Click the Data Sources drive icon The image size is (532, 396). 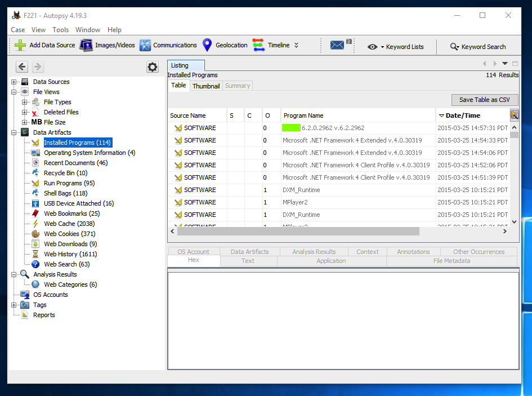pos(25,82)
